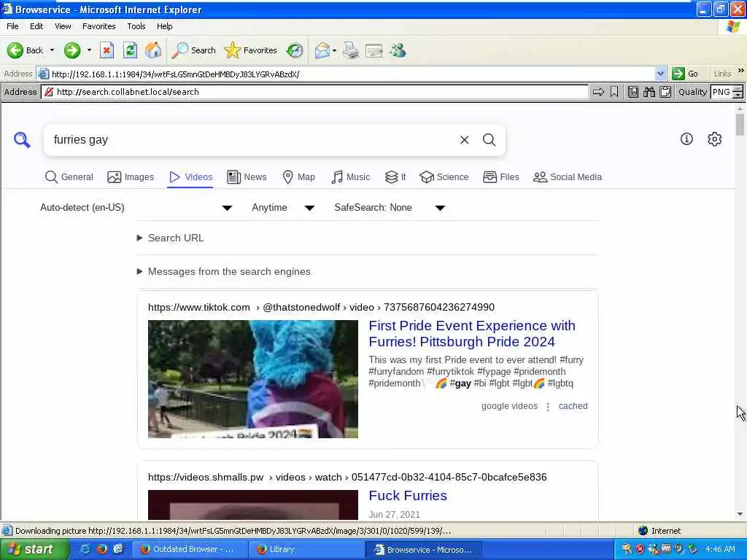This screenshot has width=747, height=560.
Task: Open the IE address bar dropdown
Action: 660,74
